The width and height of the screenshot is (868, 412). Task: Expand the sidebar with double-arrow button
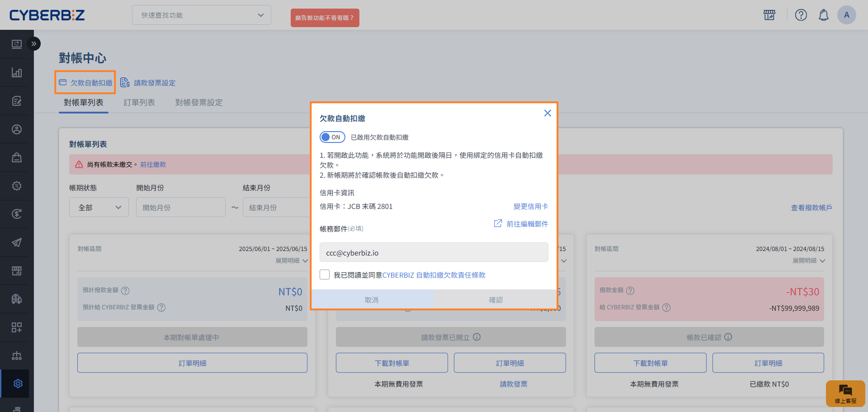pyautogui.click(x=33, y=44)
